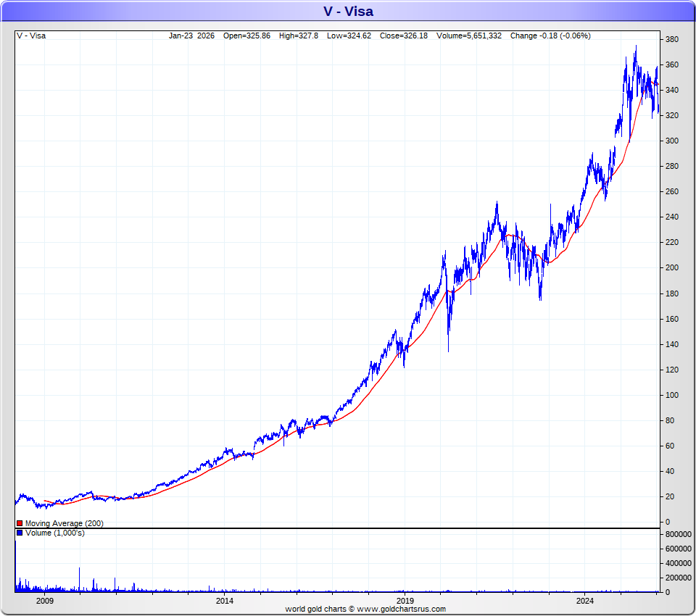Click the Change -0.18 (-0.06%) text

[550, 36]
